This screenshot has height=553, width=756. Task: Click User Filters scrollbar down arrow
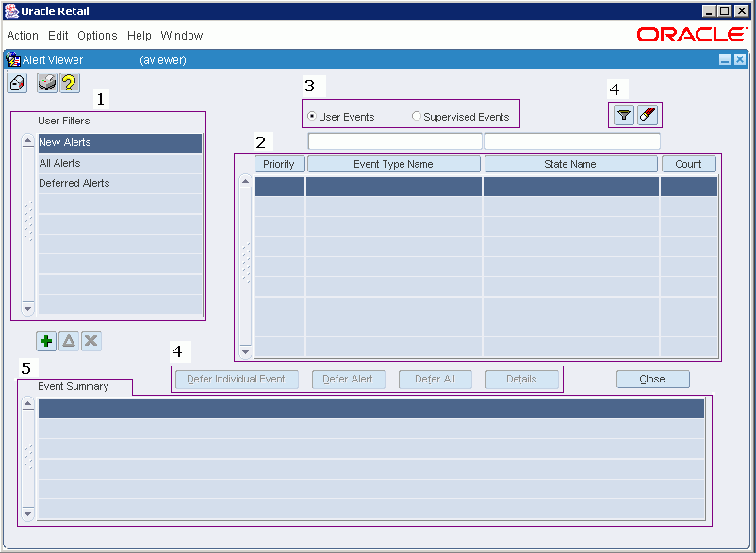click(x=28, y=308)
